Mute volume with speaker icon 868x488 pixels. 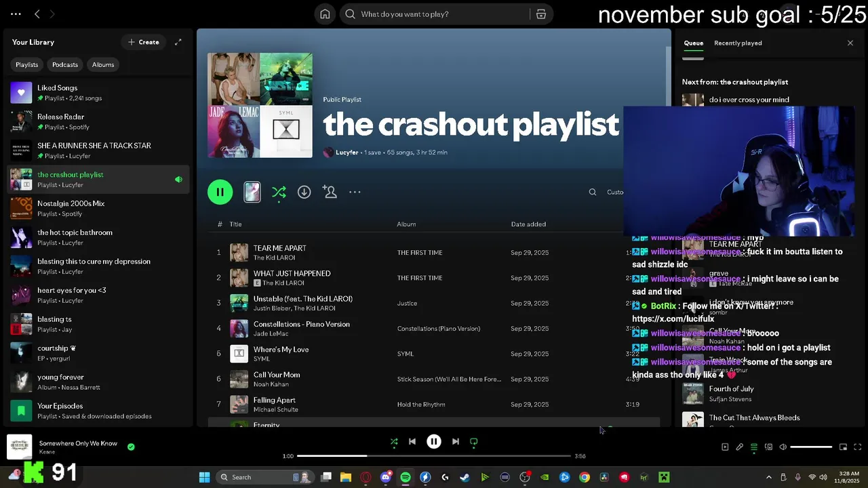pyautogui.click(x=783, y=447)
